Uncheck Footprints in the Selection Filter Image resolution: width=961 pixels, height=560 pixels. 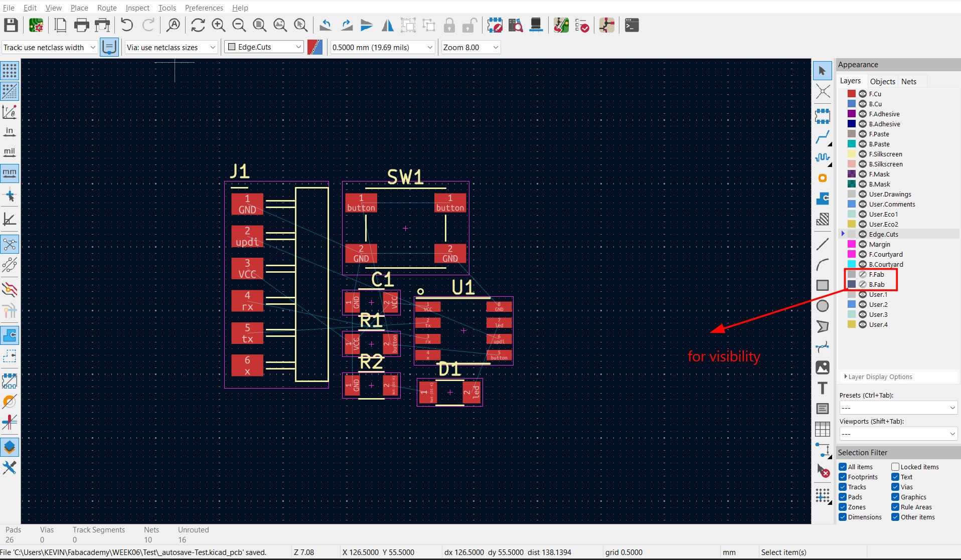(842, 477)
